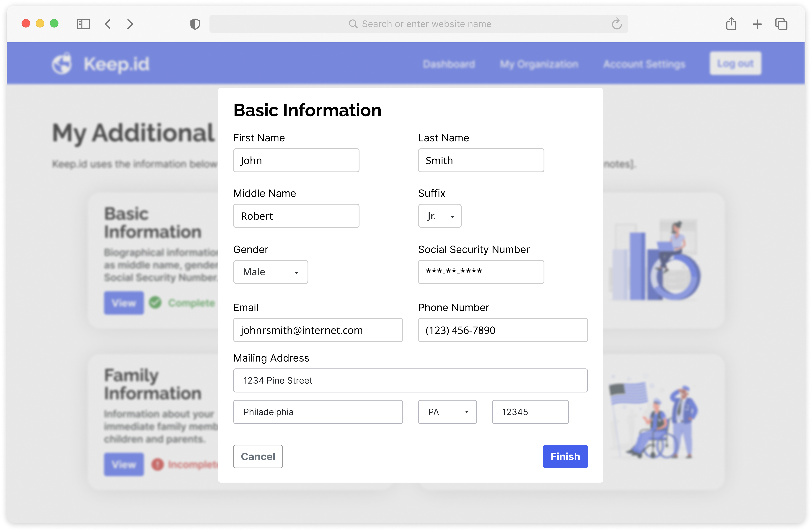Screen dimensions: 812x531
Task: Focus the Social Security Number field
Action: [x=481, y=272]
